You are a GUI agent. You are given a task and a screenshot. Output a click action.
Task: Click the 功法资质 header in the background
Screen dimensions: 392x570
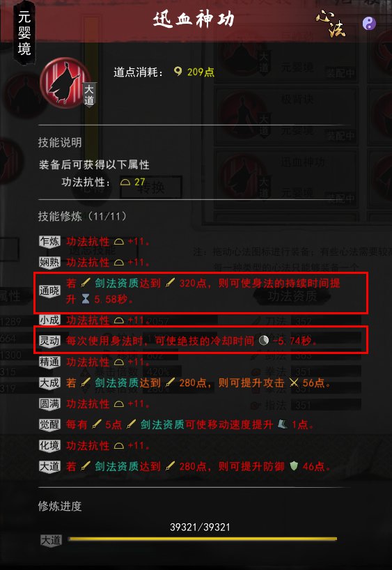[292, 296]
